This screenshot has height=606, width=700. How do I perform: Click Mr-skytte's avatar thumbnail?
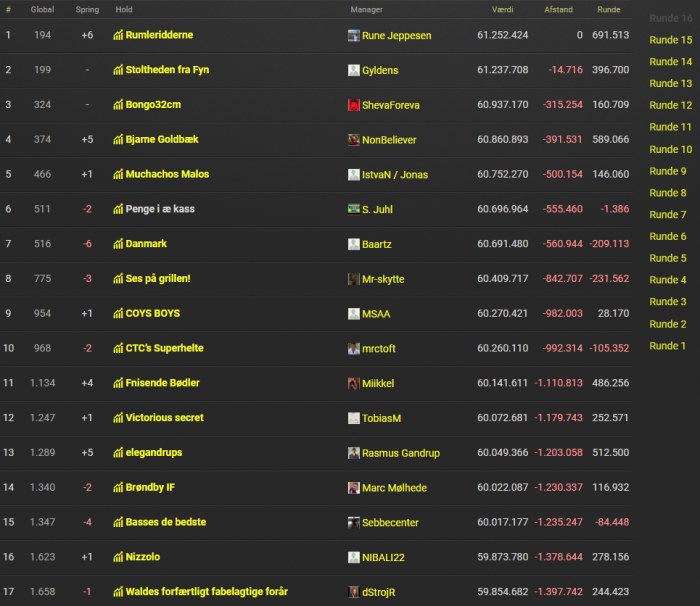tap(354, 279)
